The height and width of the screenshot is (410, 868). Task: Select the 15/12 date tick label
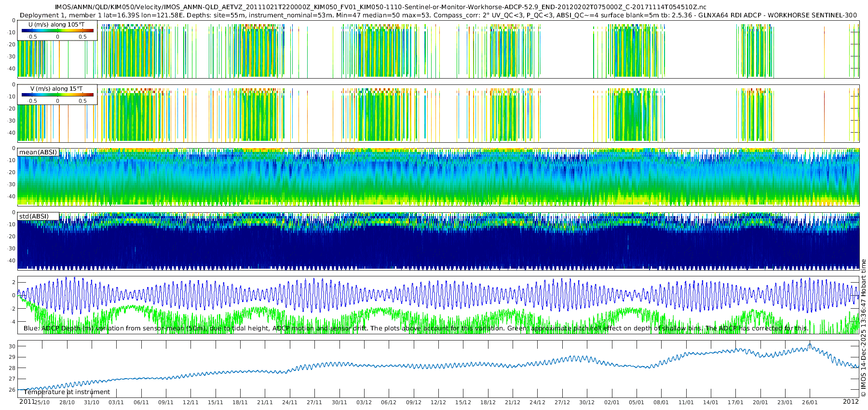click(463, 402)
